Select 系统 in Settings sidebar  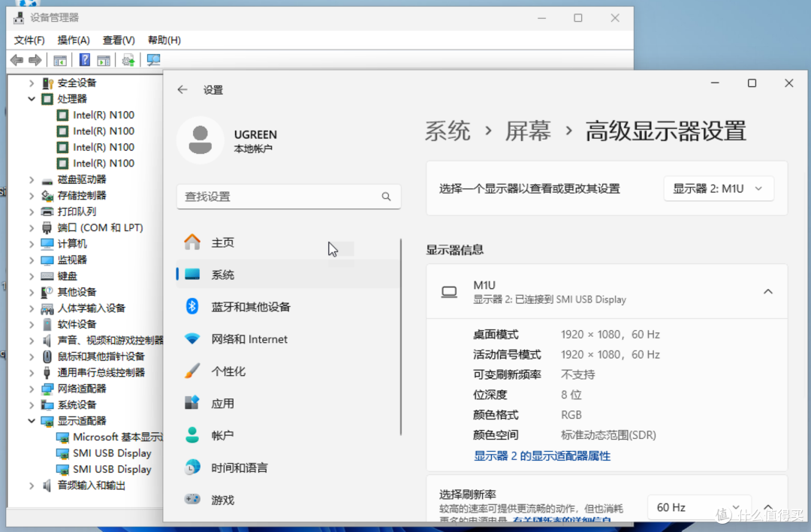coord(288,275)
